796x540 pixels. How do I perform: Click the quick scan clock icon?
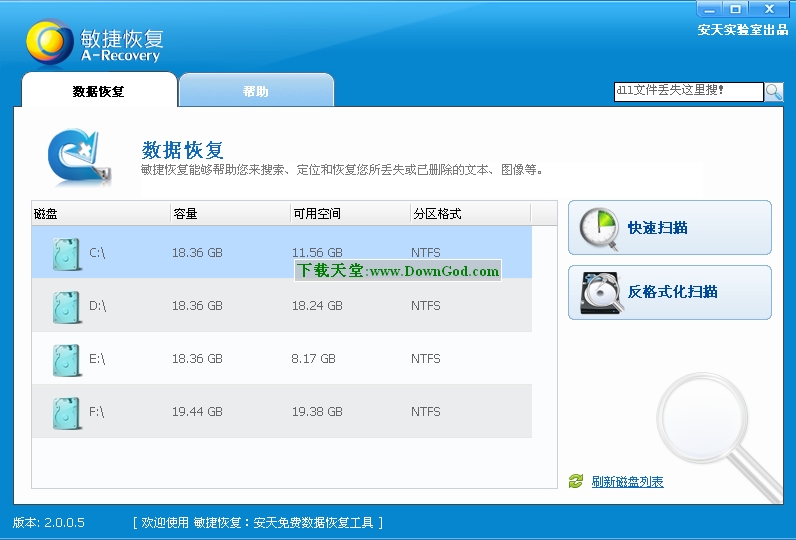(x=599, y=228)
